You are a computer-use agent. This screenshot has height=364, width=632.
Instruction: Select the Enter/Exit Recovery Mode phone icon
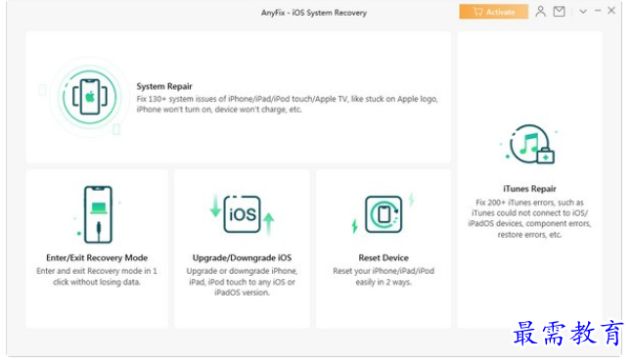[98, 214]
